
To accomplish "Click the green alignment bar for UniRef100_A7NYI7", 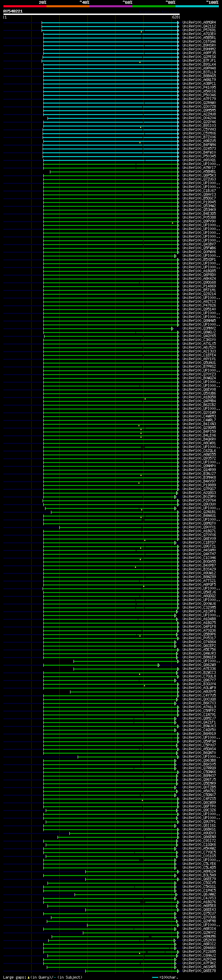I will (x=111, y=168).
